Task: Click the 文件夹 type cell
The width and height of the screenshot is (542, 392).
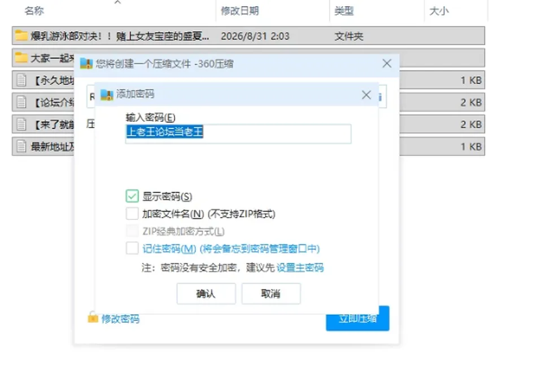Action: coord(349,36)
